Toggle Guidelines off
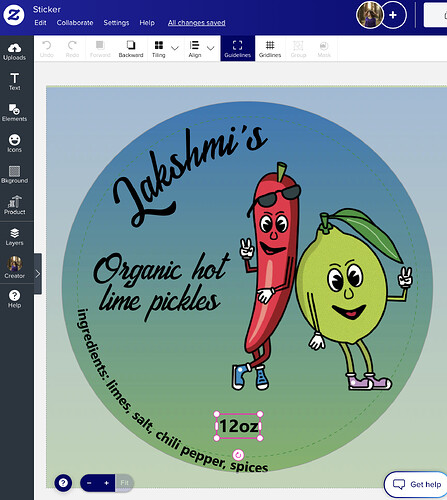This screenshot has height=500, width=447. (238, 49)
